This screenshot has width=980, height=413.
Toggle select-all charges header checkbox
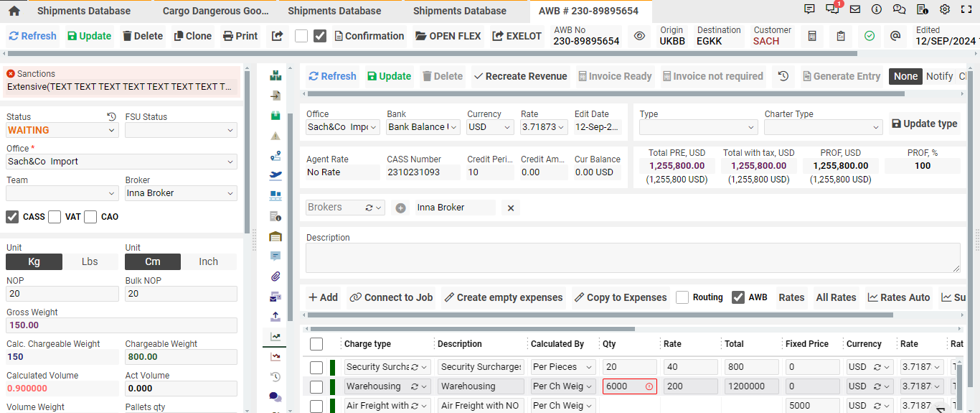[x=316, y=344]
